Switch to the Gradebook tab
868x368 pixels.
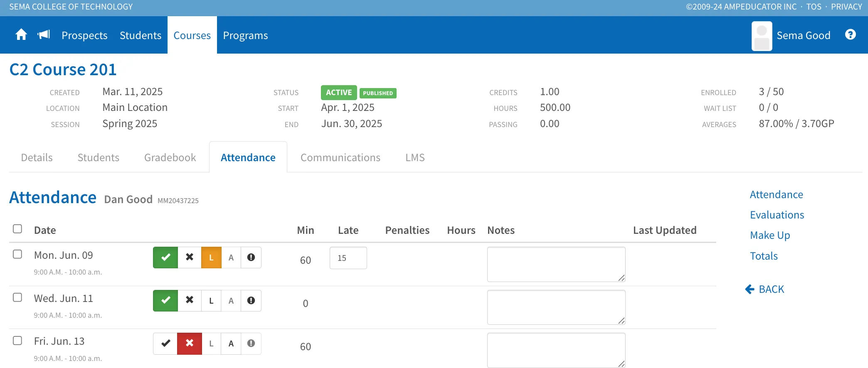pyautogui.click(x=170, y=158)
